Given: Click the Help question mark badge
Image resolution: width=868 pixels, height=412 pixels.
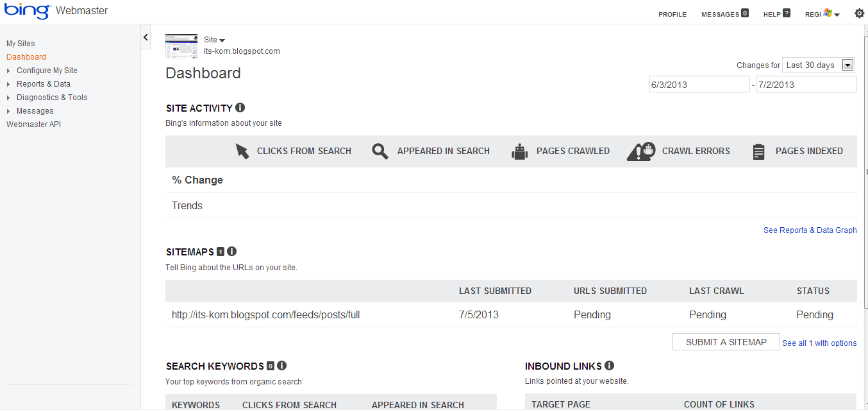Looking at the screenshot, I should tap(787, 13).
